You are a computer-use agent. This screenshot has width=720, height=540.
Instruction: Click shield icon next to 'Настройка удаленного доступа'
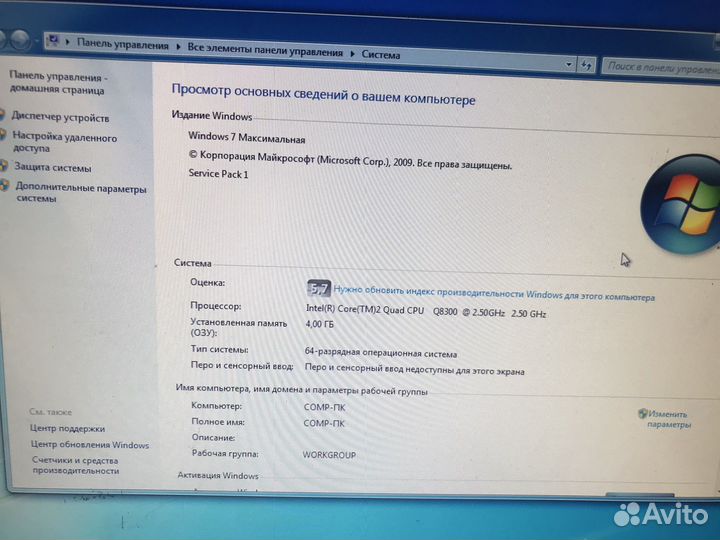pyautogui.click(x=3, y=135)
